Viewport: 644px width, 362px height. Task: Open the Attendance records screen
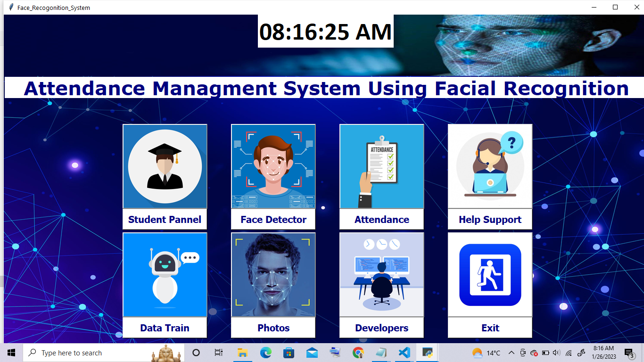[381, 219]
